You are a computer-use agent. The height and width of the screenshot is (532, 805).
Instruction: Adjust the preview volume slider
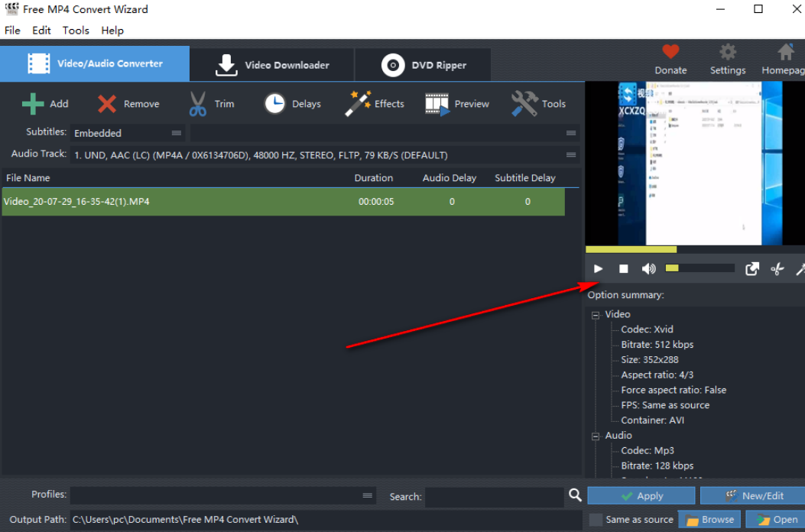700,268
